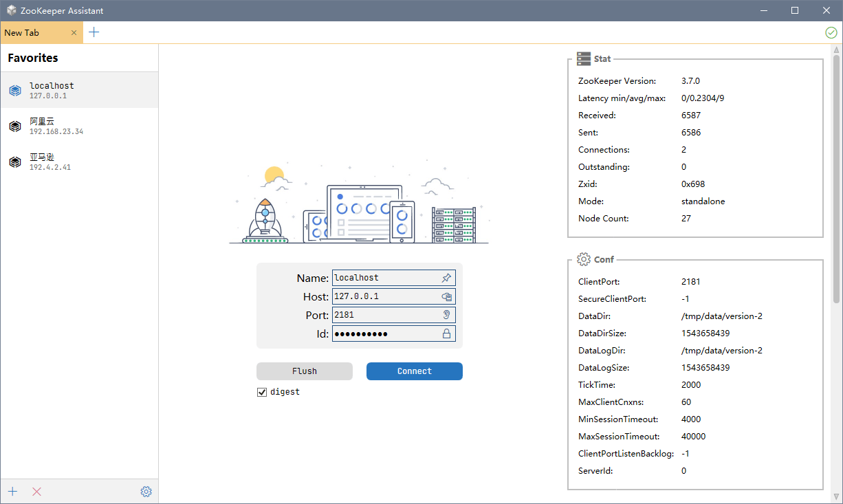Click into the Port input field
The image size is (843, 504).
[x=385, y=315]
